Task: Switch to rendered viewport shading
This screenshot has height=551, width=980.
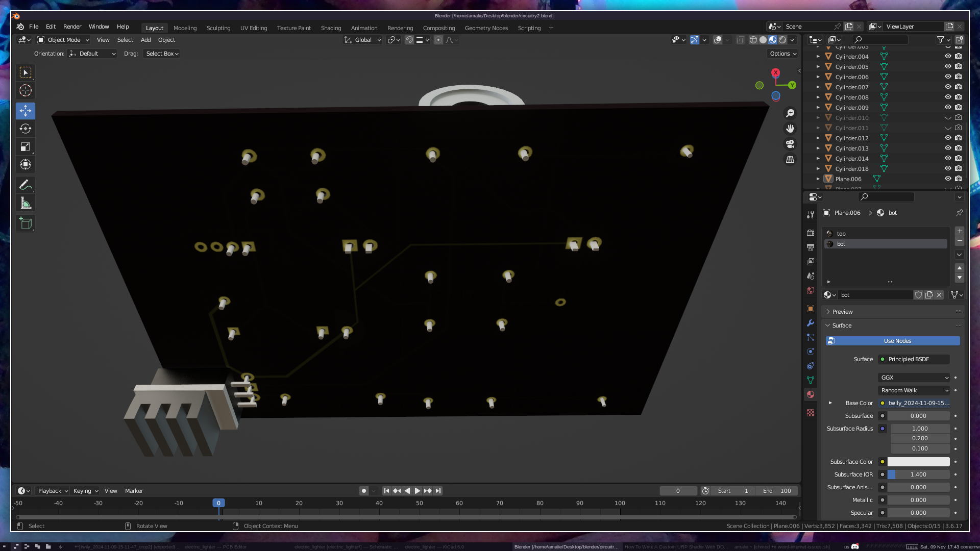Action: tap(782, 40)
